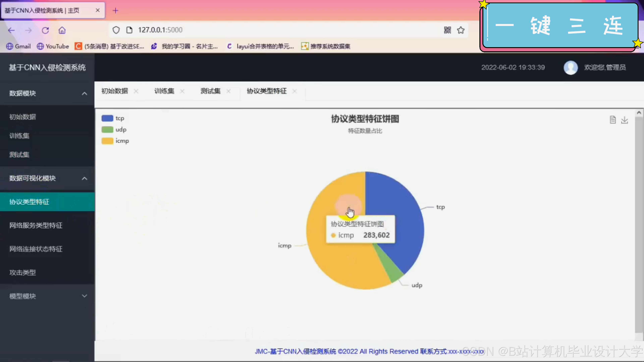Screen dimensions: 644x362
Task: Click the browser home icon
Action: (62, 31)
